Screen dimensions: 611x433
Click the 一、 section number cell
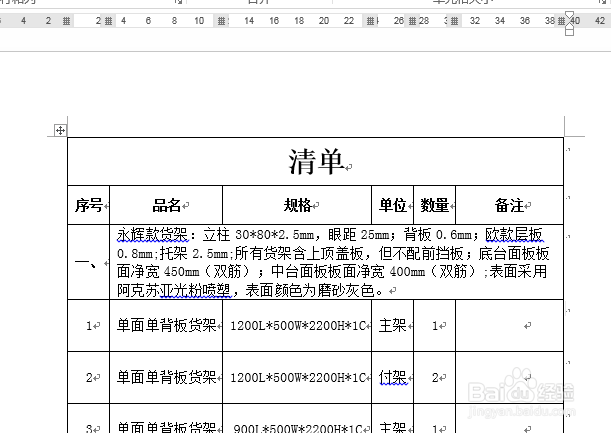click(89, 262)
